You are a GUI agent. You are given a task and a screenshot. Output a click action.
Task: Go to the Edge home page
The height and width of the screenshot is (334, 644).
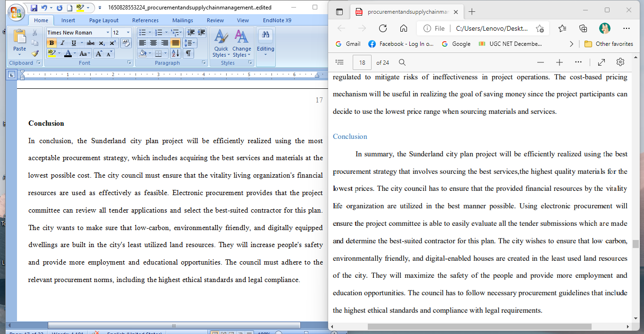point(404,28)
